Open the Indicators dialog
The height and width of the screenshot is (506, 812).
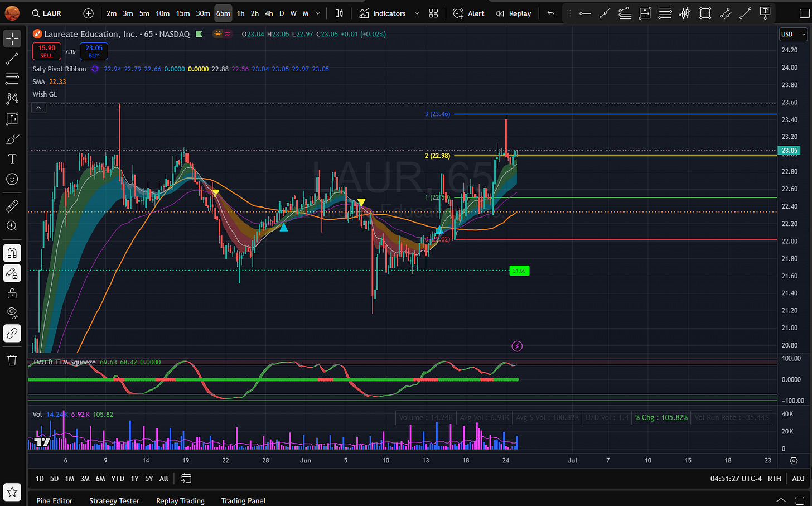383,13
